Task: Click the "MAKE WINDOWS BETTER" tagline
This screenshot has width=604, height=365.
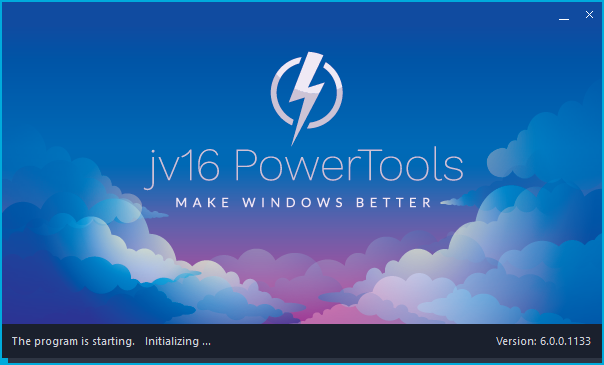Action: pos(304,203)
